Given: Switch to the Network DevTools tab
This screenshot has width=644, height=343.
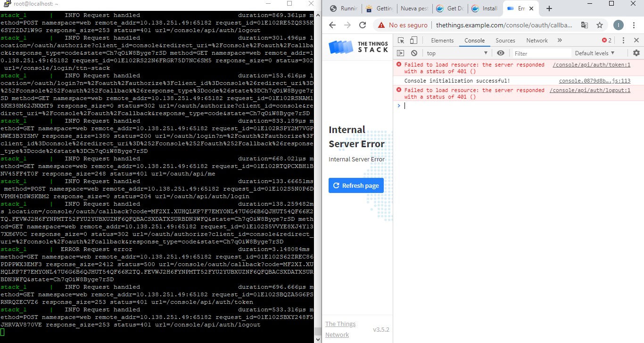Looking at the screenshot, I should click(537, 41).
